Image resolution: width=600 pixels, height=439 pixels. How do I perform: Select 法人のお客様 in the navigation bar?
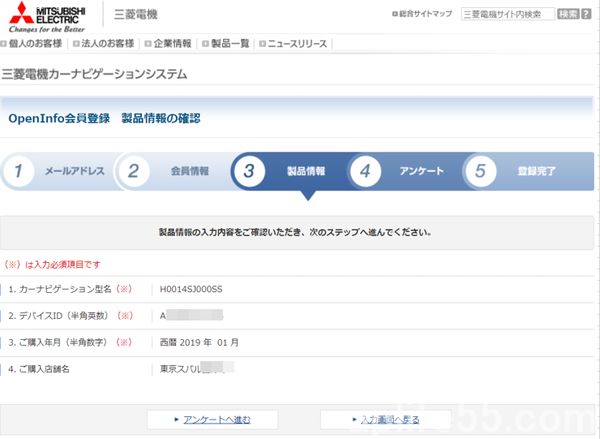104,44
